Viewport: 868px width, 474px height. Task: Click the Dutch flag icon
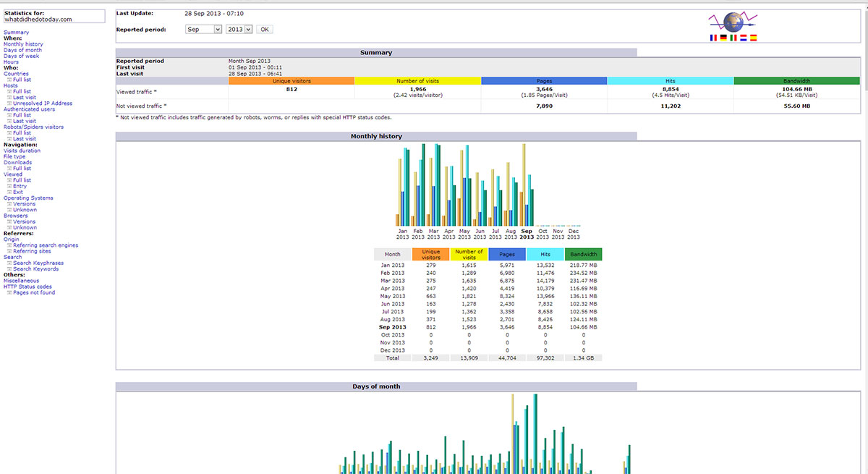point(743,38)
